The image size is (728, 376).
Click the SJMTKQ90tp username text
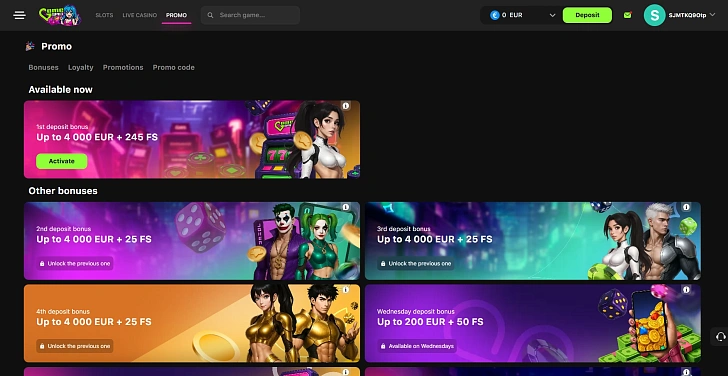[687, 15]
